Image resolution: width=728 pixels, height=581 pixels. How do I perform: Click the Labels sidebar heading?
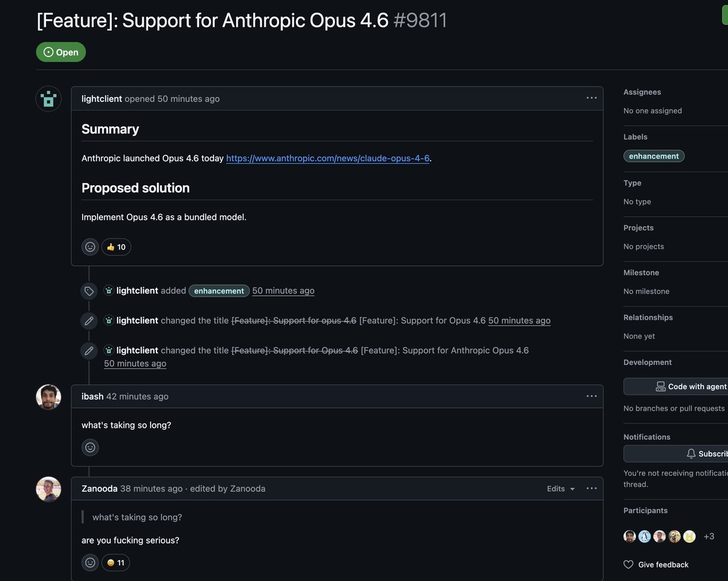[x=635, y=137]
